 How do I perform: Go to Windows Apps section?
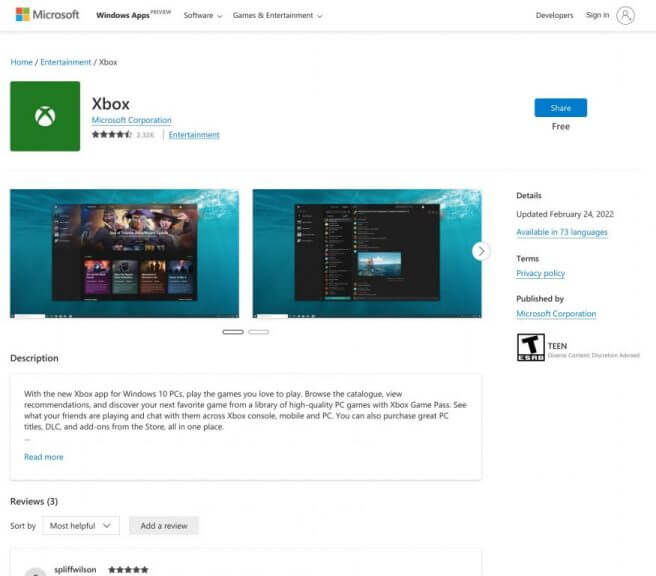coord(123,15)
